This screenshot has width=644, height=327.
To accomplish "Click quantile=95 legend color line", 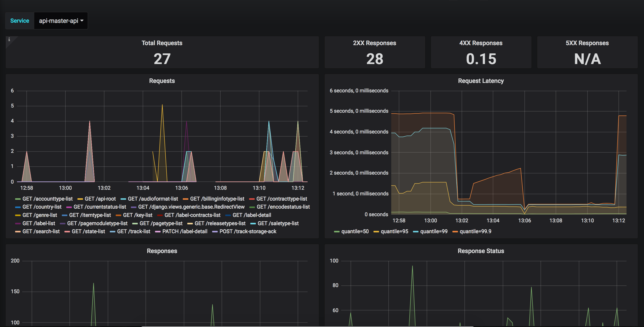I will [376, 232].
